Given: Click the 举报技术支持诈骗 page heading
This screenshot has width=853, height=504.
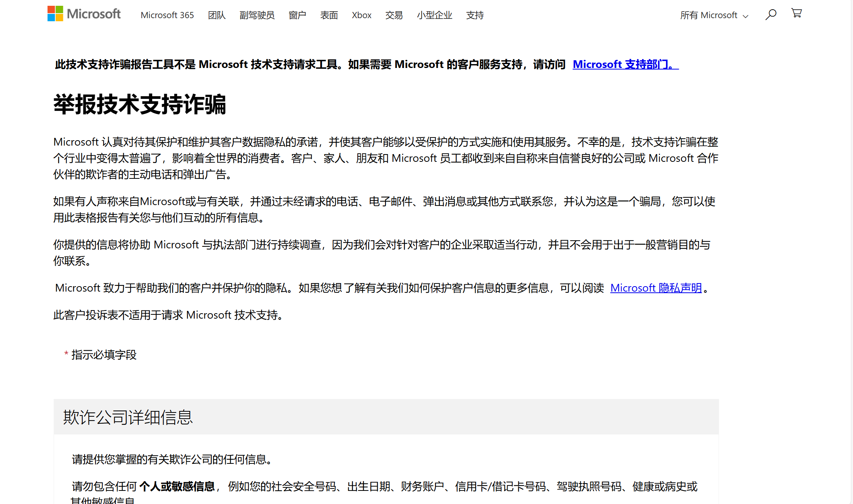Looking at the screenshot, I should [139, 104].
